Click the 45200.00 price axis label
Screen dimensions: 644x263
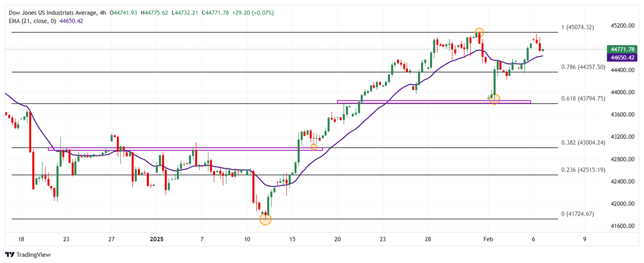(x=622, y=26)
